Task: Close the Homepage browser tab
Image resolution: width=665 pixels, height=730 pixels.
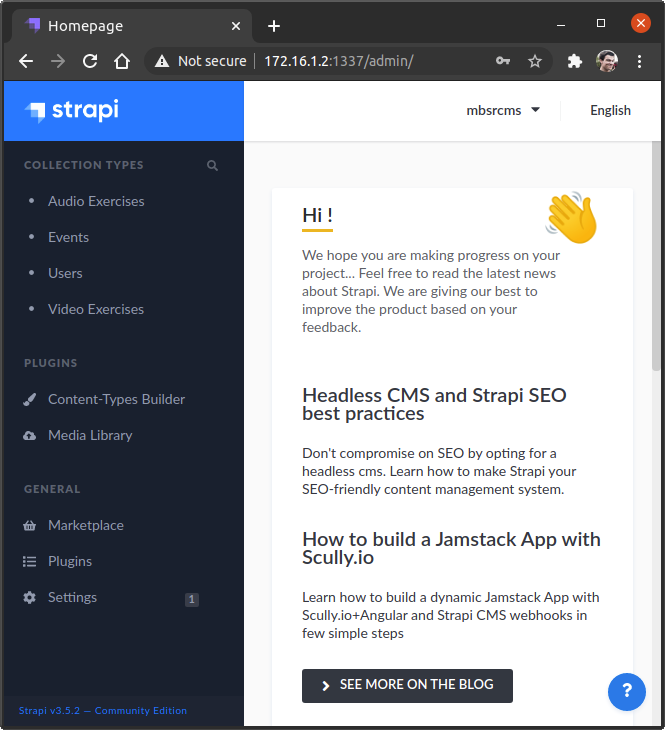Action: (x=236, y=26)
